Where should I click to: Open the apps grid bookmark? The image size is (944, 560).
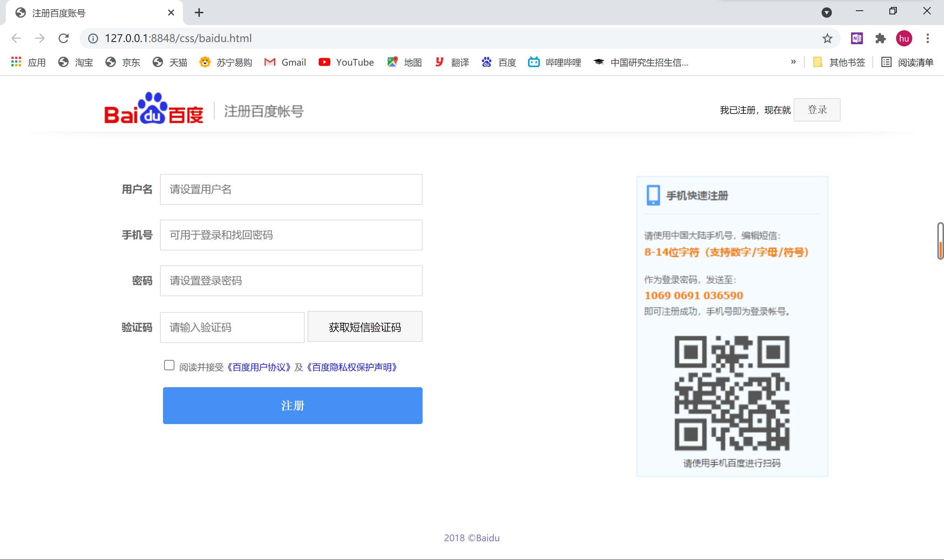(28, 62)
